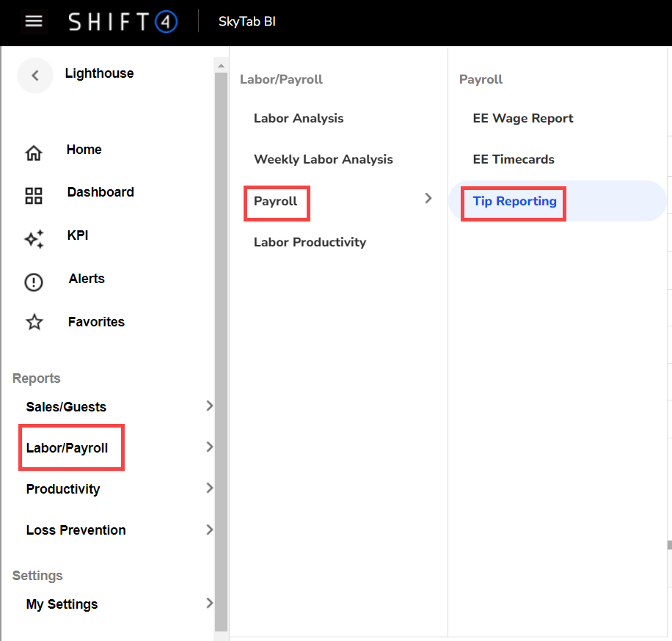The image size is (672, 641).
Task: Expand the My Settings chevron
Action: coord(210,604)
